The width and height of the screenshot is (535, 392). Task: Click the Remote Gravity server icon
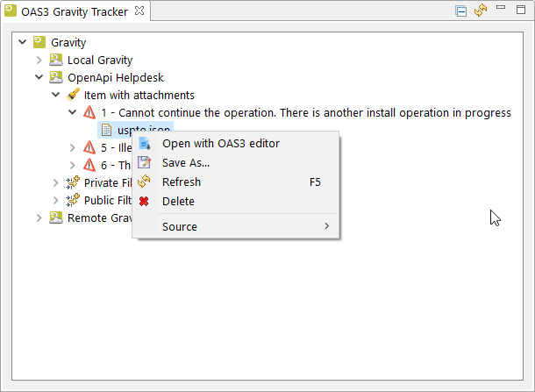tap(56, 217)
